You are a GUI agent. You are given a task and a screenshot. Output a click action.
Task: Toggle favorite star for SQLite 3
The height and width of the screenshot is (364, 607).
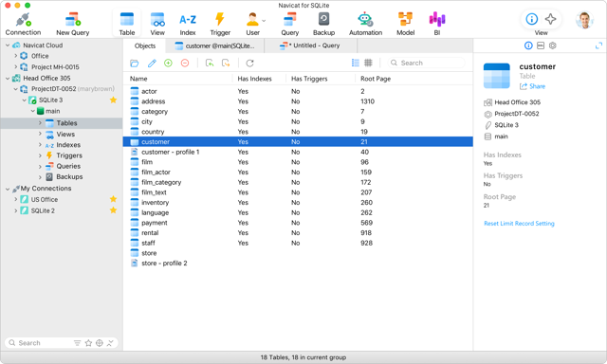tap(113, 100)
